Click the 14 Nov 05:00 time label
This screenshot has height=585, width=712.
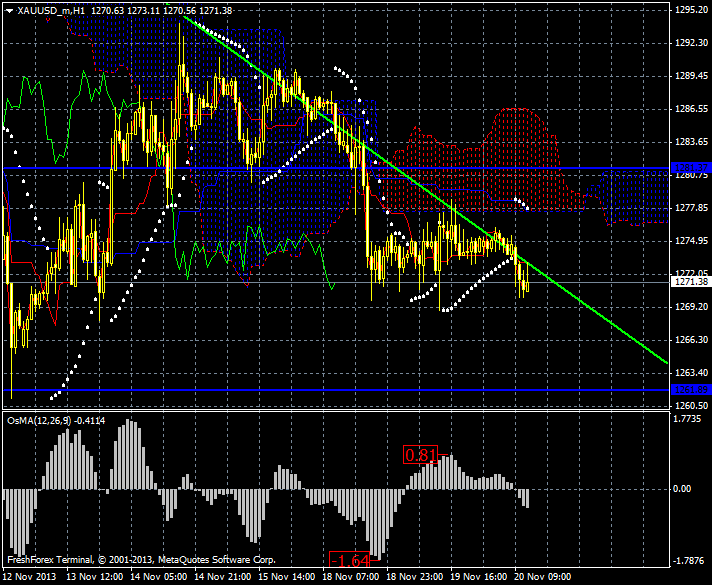(x=158, y=577)
